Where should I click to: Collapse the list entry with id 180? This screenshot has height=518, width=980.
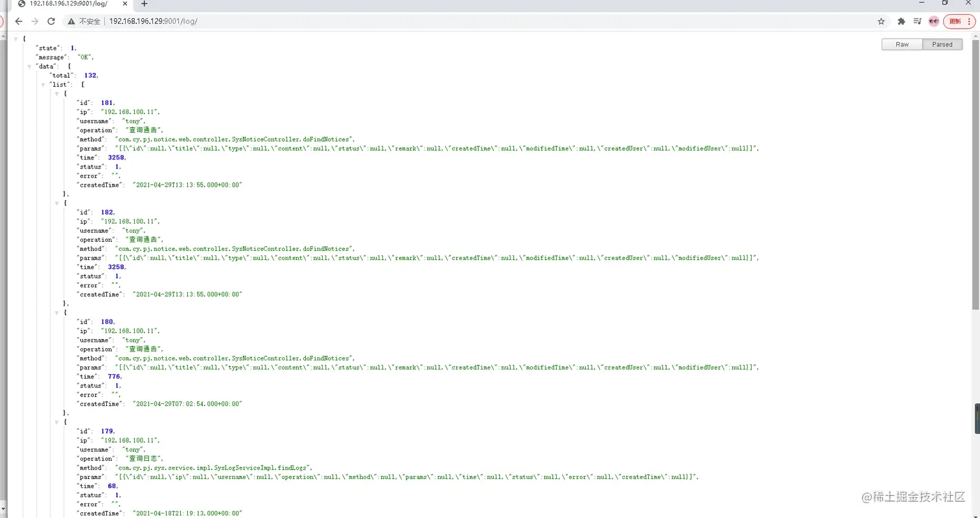pyautogui.click(x=57, y=312)
